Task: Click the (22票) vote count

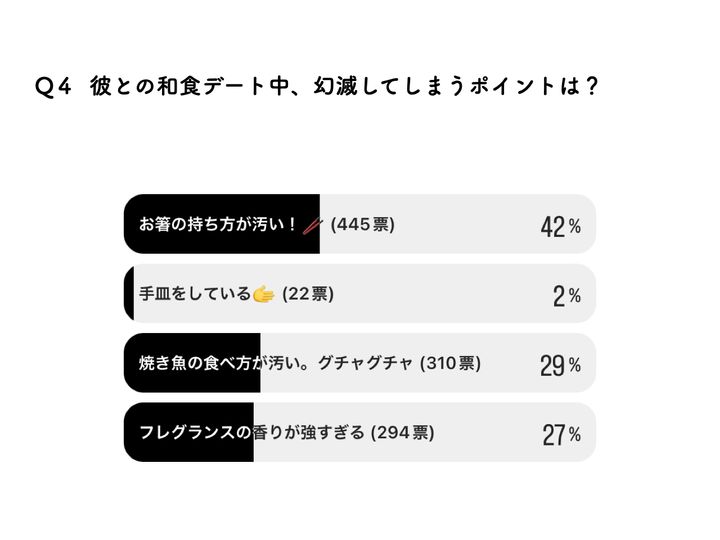Action: pyautogui.click(x=307, y=294)
